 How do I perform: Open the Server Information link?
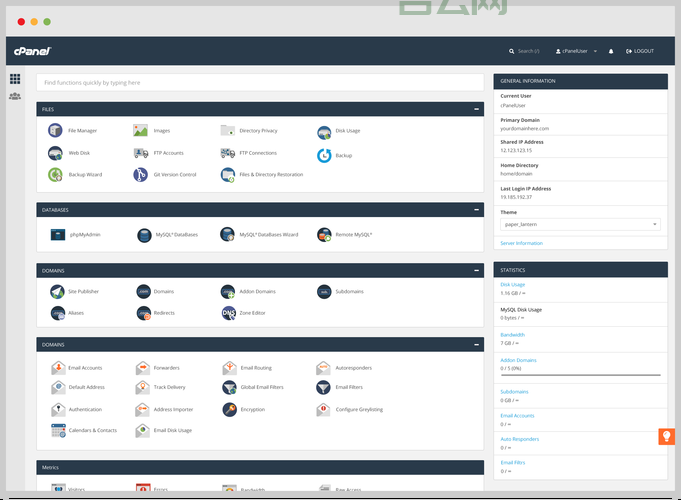click(522, 243)
